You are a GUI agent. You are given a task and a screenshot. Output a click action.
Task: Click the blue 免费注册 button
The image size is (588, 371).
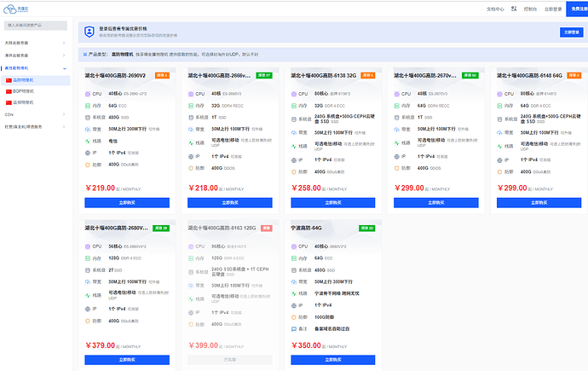click(x=578, y=9)
